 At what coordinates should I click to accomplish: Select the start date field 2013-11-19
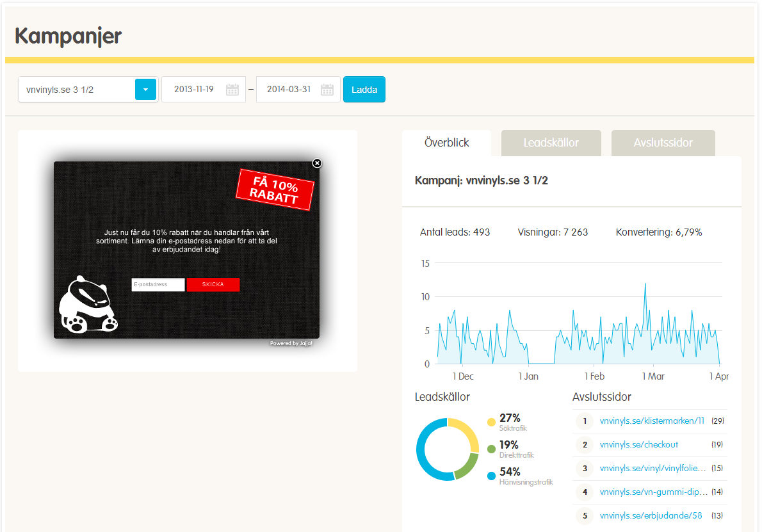(x=204, y=90)
